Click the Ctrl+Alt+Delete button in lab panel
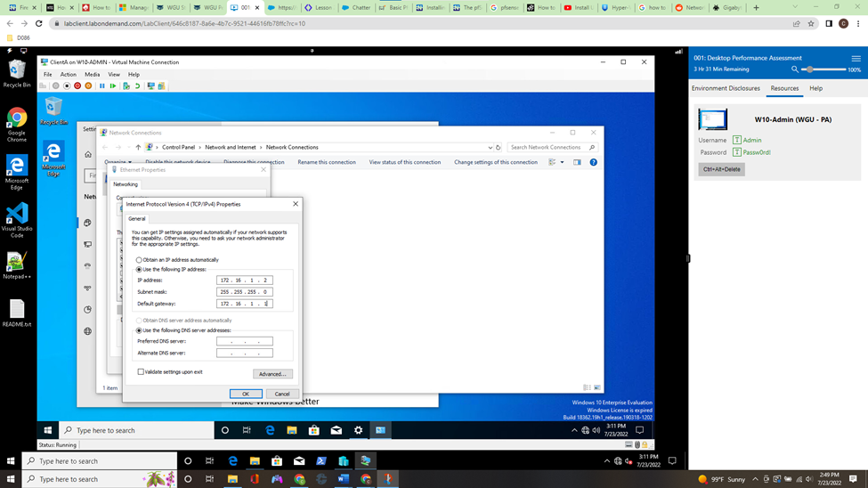 pos(721,169)
